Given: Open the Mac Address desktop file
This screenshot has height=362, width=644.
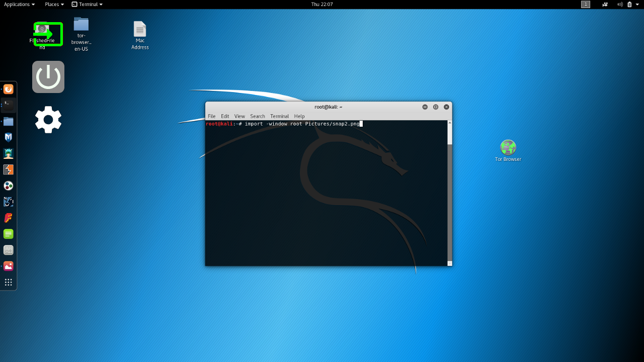Looking at the screenshot, I should coord(140,30).
